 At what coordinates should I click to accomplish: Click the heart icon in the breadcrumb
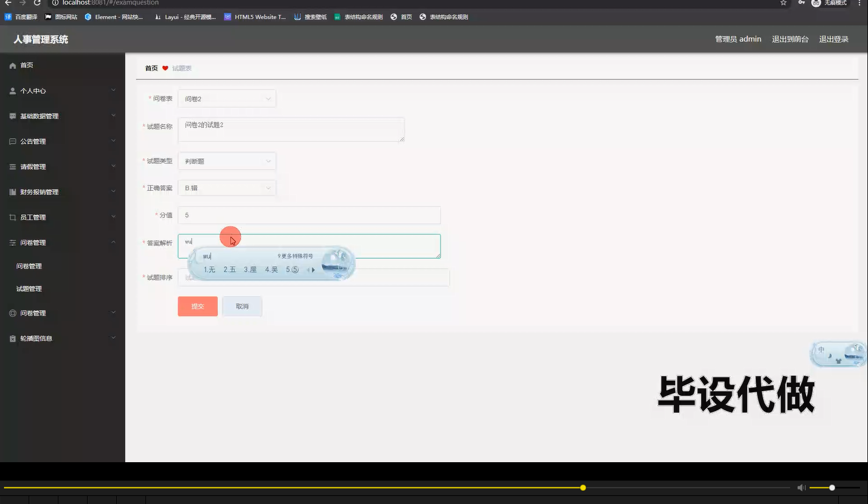[x=165, y=68]
